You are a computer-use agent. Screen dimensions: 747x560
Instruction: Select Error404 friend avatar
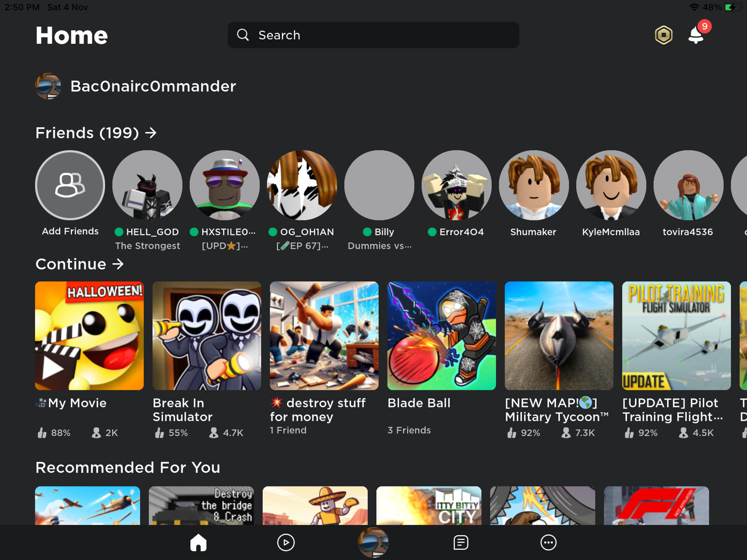[456, 185]
